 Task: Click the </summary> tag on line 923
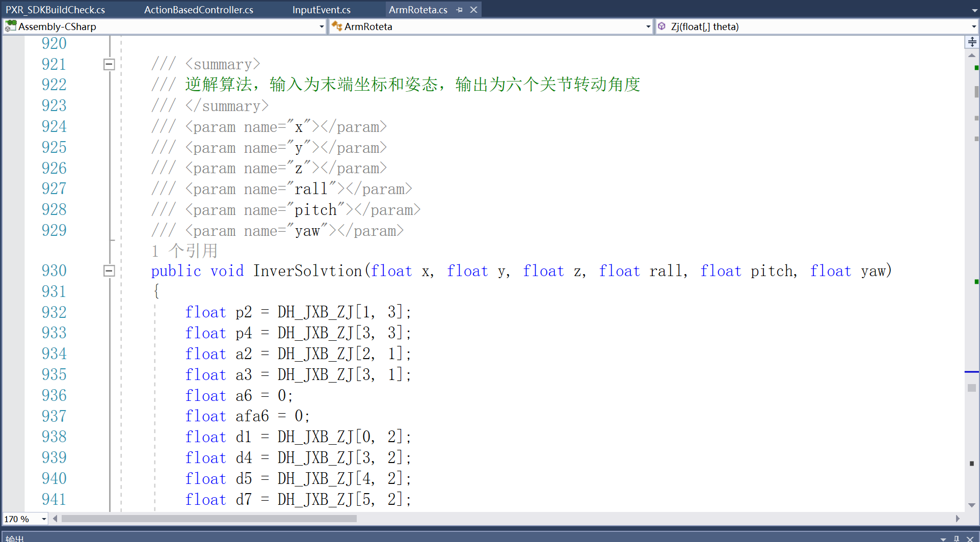click(x=227, y=106)
